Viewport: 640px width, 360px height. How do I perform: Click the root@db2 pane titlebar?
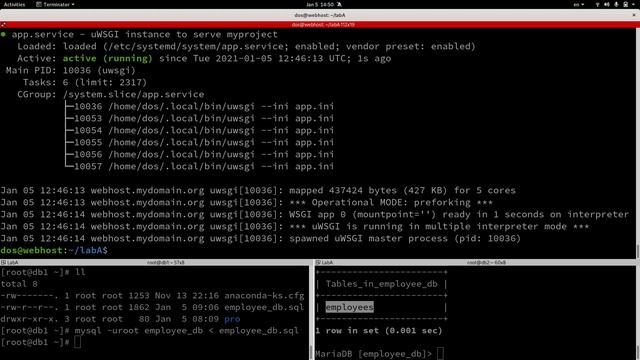tap(476, 262)
